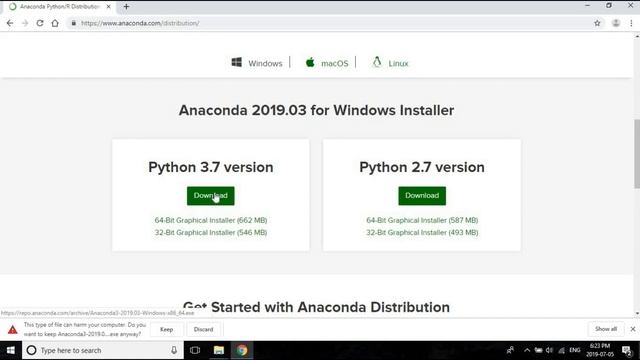Select the Anaconda Python/R Distribution tab
This screenshot has height=360, width=640.
tap(60, 7)
